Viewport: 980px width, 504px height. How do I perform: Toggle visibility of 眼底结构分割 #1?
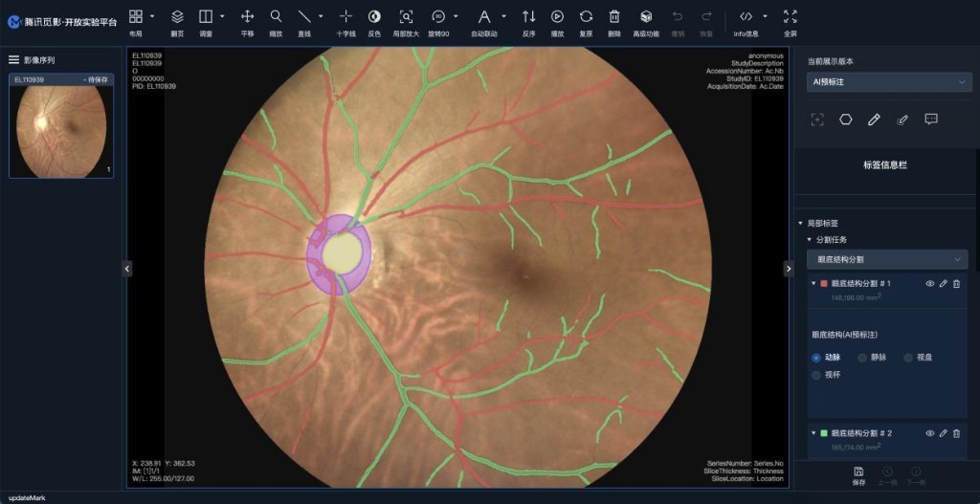point(929,284)
